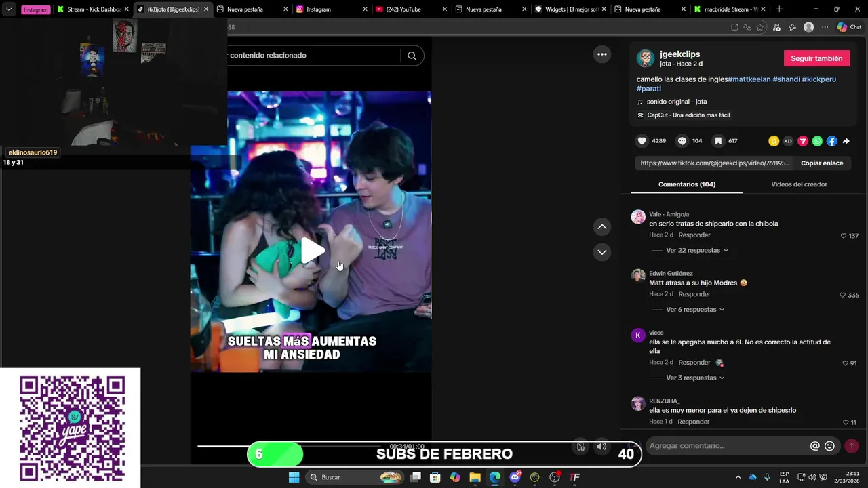
Task: Like Vale's comment with its heart
Action: click(x=844, y=236)
